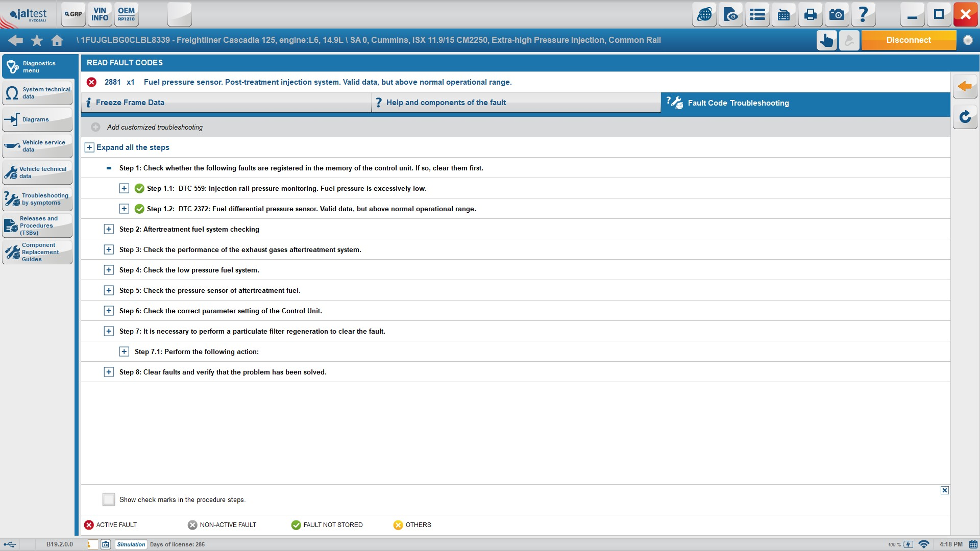This screenshot has height=551, width=980.
Task: Open Component Replacement Guides
Action: tap(37, 252)
